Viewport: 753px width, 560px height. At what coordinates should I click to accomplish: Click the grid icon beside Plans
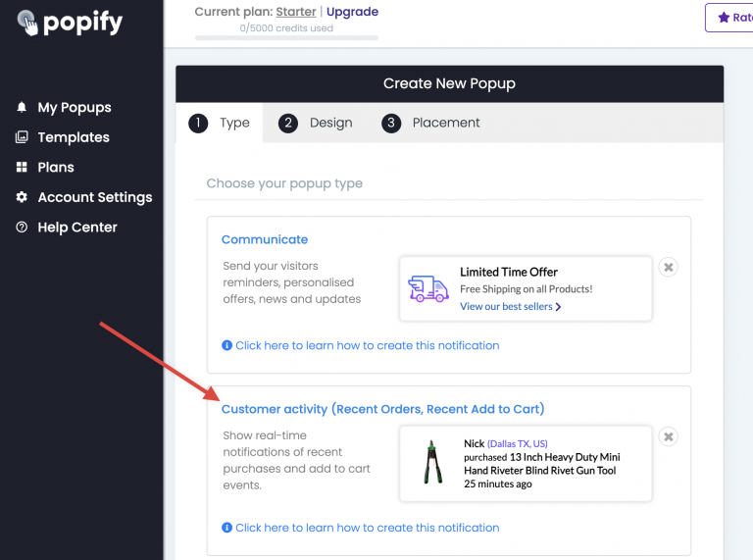22,167
